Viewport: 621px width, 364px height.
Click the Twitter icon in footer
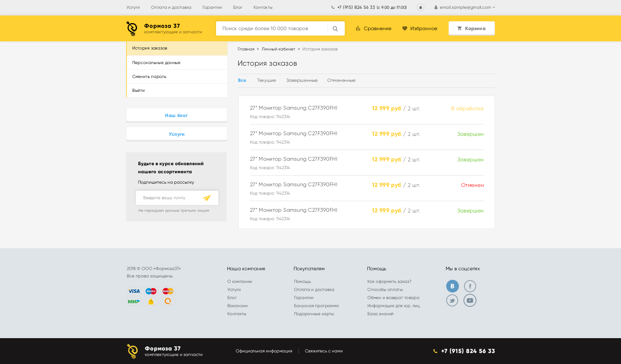coord(452,300)
